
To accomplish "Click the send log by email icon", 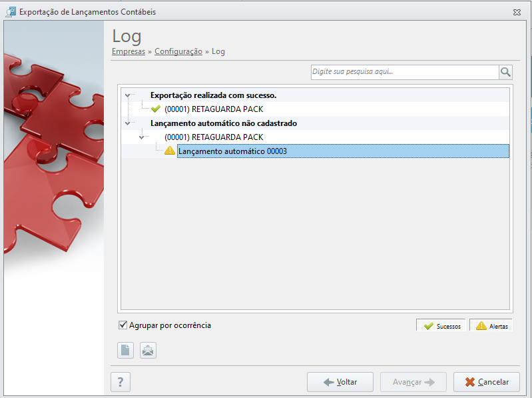I will (x=148, y=350).
